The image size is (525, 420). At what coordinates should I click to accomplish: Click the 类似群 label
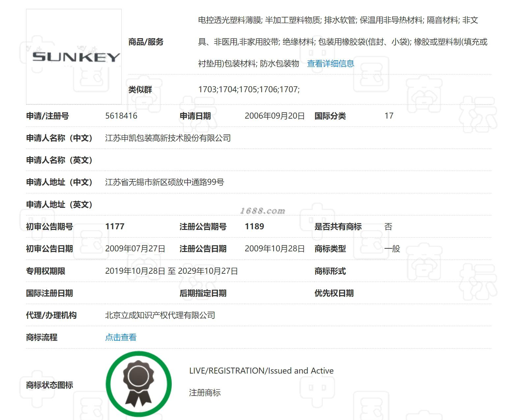[x=140, y=90]
